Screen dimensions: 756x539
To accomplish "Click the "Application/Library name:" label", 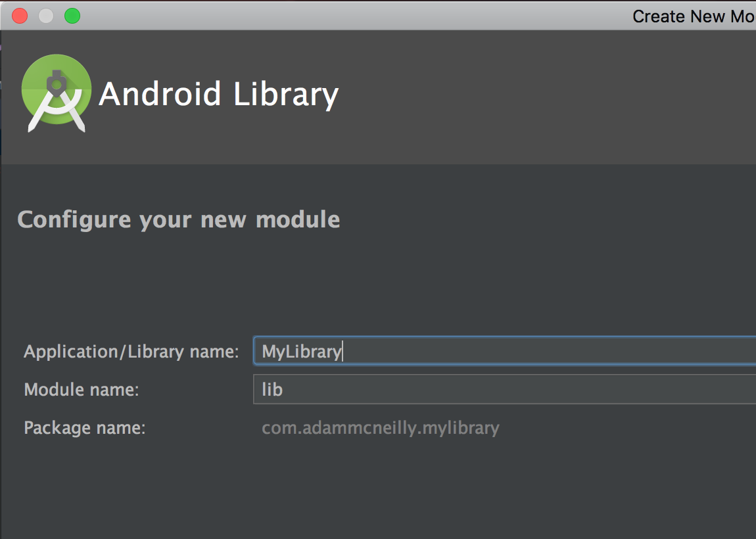I will pyautogui.click(x=131, y=352).
